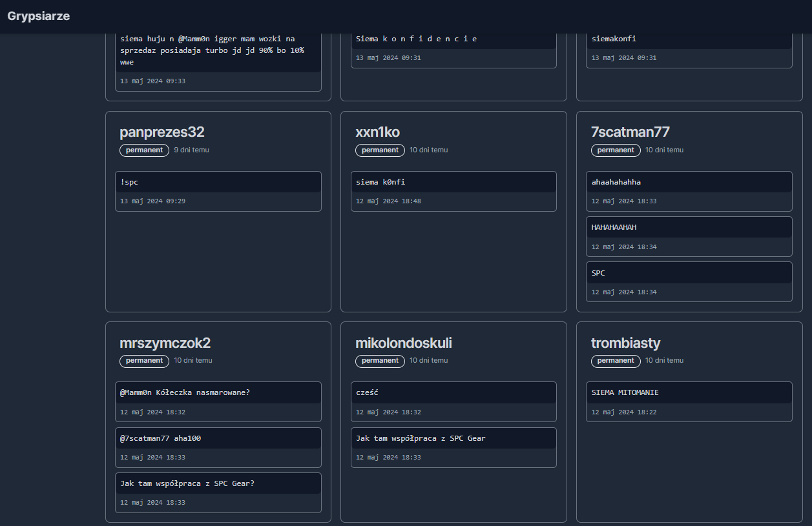Click the permanent badge under panprezes32
This screenshot has height=526, width=812.
pos(144,150)
